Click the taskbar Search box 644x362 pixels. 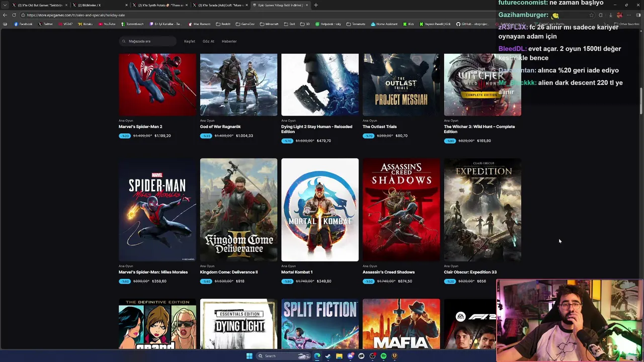pos(283,356)
